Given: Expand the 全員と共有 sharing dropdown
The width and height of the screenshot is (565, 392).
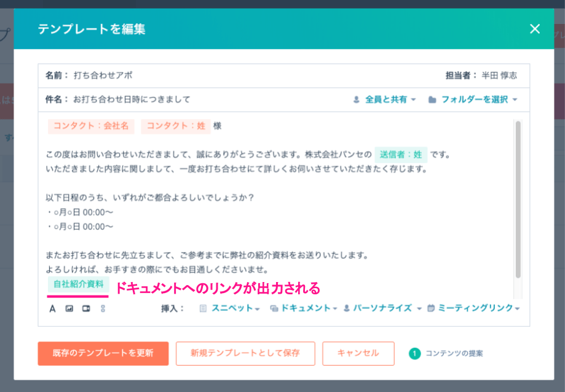Looking at the screenshot, I should pos(390,100).
